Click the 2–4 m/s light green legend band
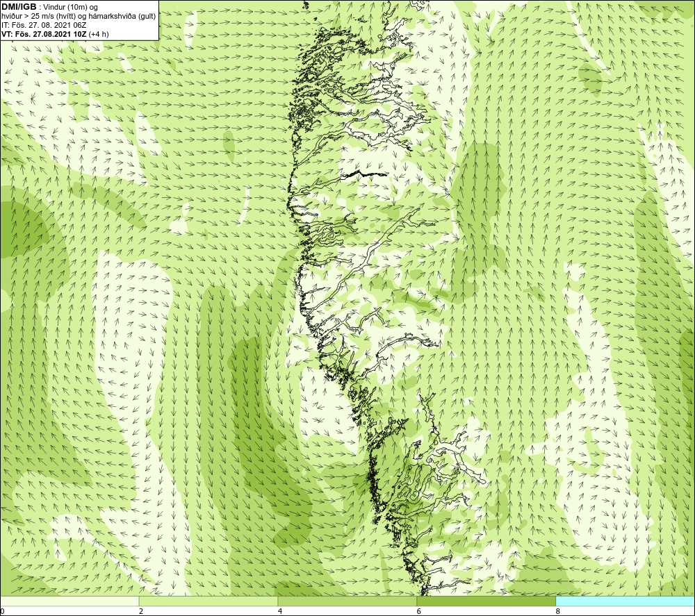 (208, 601)
